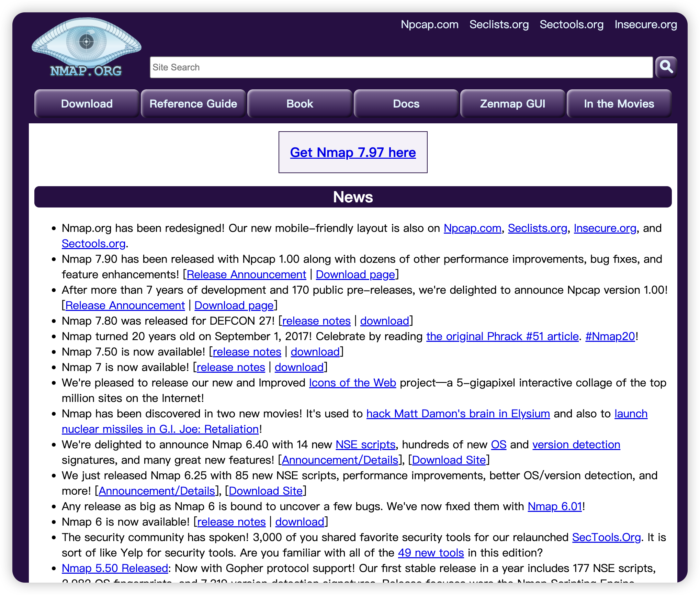Viewport: 700px width, 595px height.
Task: Click the Get Nmap 7.97 here link
Action: pyautogui.click(x=353, y=153)
